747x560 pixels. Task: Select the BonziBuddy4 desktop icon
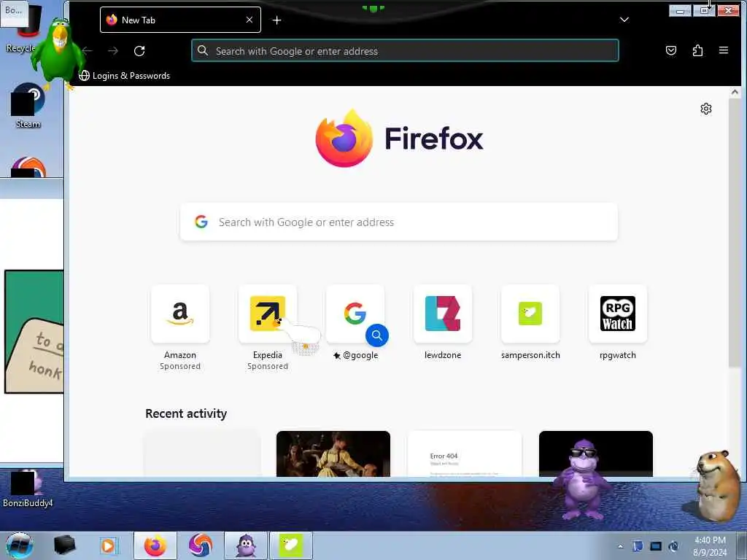coord(28,489)
